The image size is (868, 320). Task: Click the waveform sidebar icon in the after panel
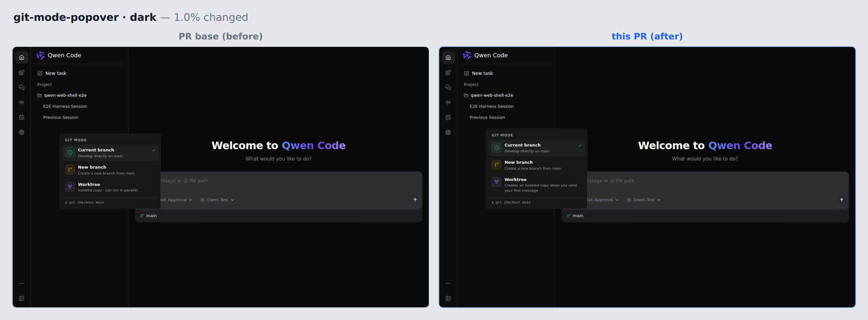coord(448,102)
